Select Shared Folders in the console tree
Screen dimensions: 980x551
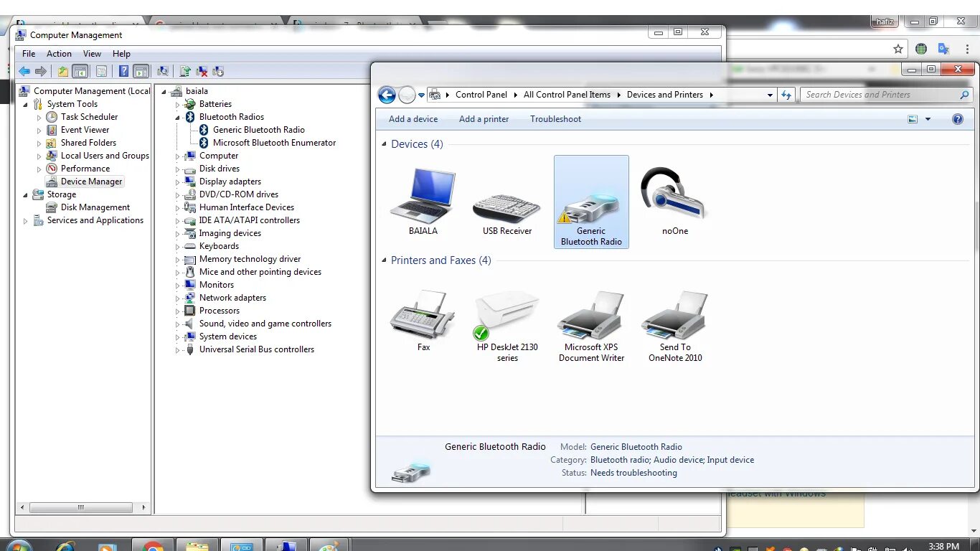tap(88, 143)
